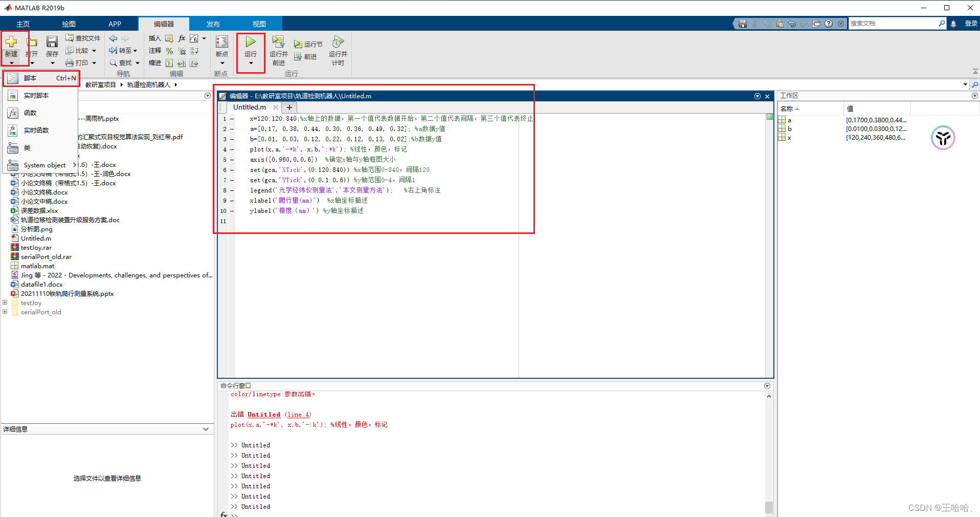The height and width of the screenshot is (517, 980).
Task: Click the green % comment icon
Action: [169, 51]
